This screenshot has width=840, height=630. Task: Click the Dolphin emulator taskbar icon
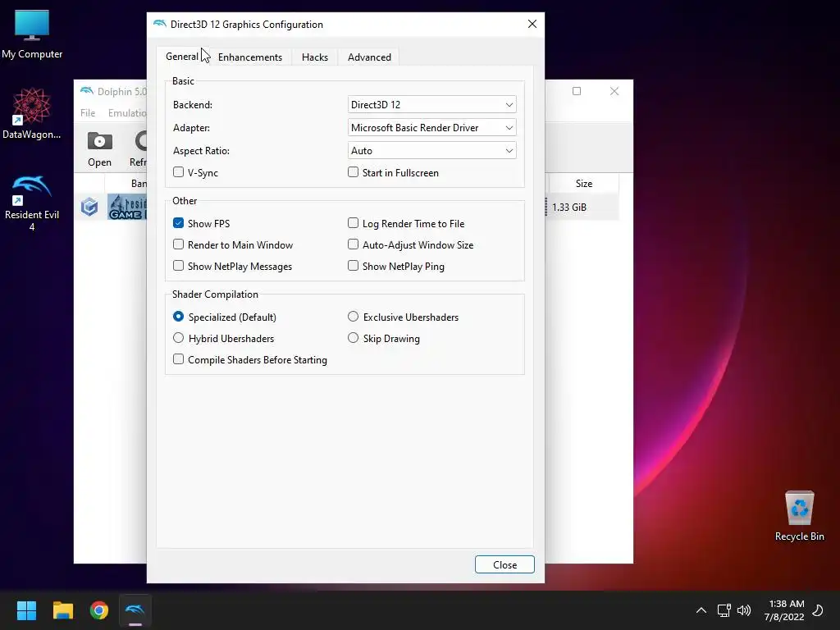[135, 610]
